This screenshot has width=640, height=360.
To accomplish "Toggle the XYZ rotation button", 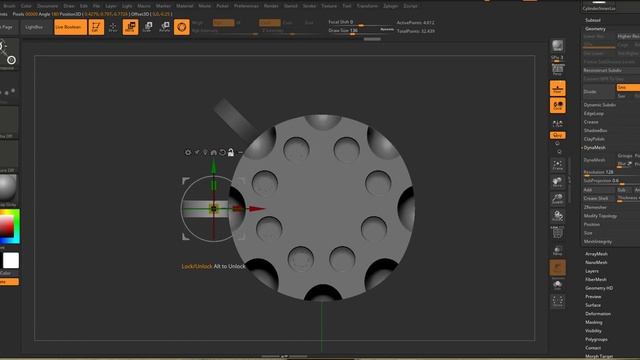I will tap(558, 135).
